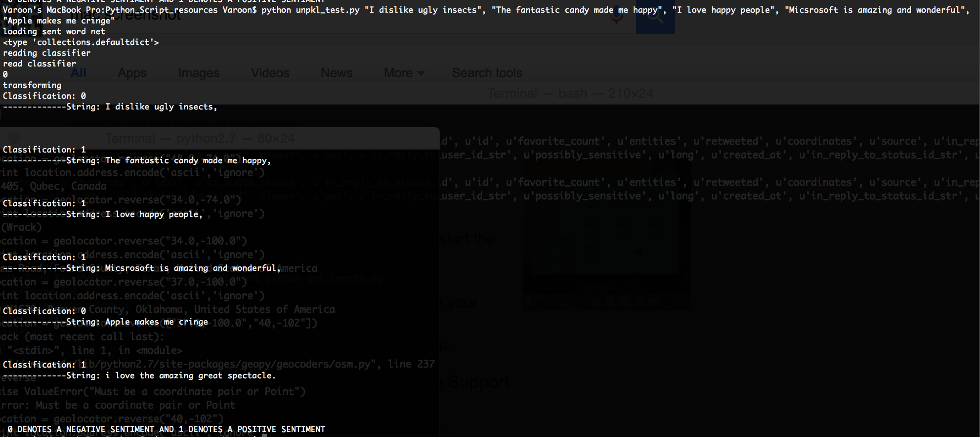Switch to the Apps search tab
This screenshot has width=980, height=437.
132,73
